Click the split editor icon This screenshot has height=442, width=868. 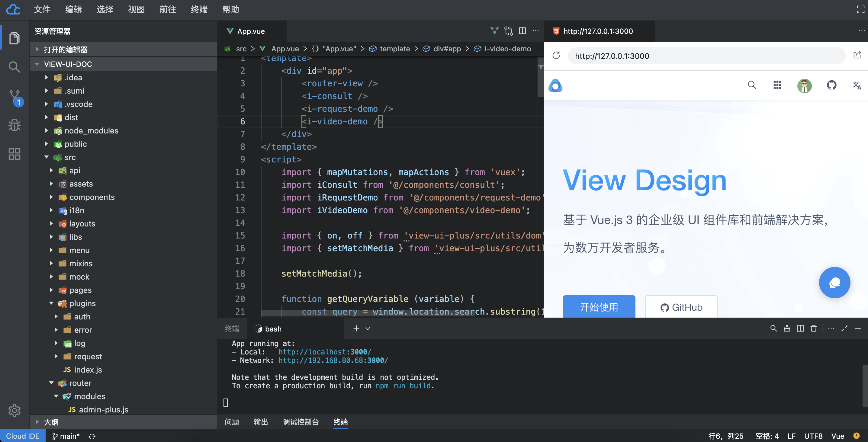pos(522,31)
